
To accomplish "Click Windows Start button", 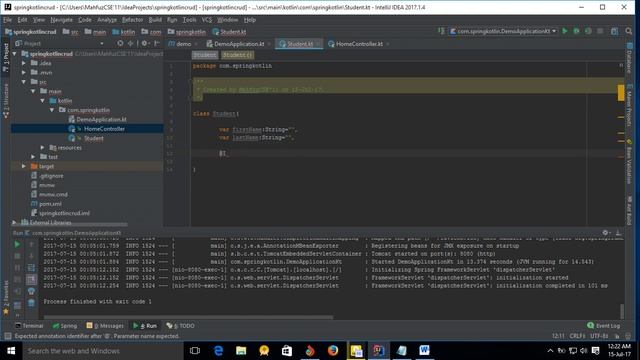I will click(x=11, y=351).
